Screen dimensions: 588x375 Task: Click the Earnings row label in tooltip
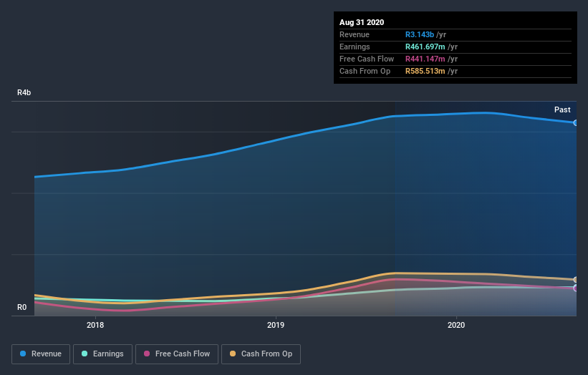point(355,47)
